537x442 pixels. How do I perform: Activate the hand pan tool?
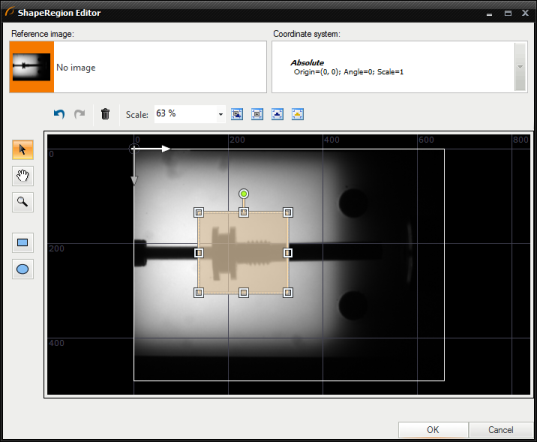pyautogui.click(x=23, y=176)
